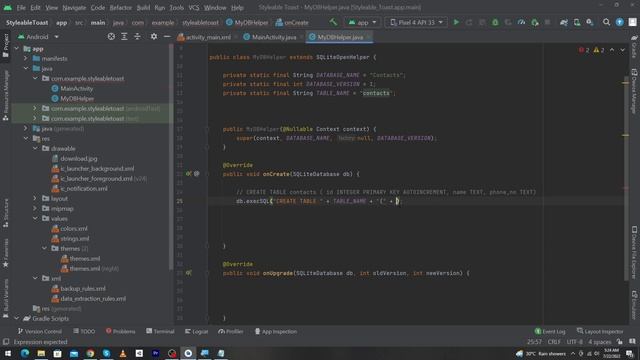This screenshot has width=640, height=360.
Task: Expand the manifests folder
Action: click(x=26, y=58)
